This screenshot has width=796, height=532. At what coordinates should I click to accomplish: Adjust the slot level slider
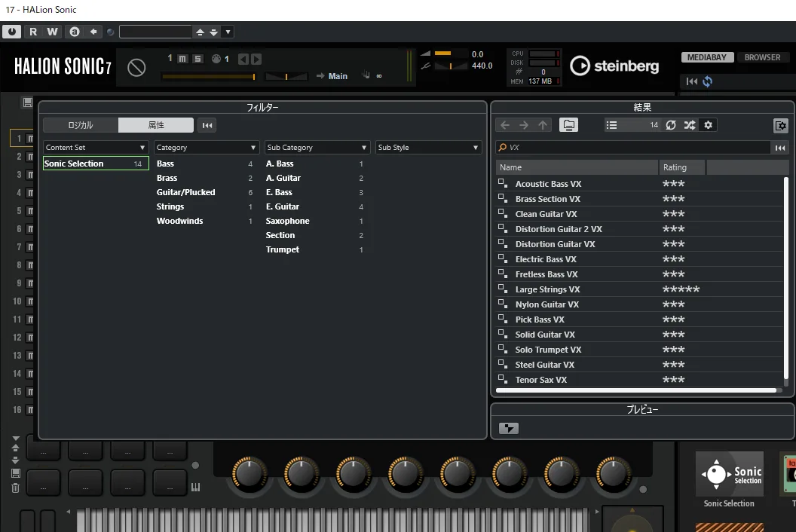(x=208, y=77)
